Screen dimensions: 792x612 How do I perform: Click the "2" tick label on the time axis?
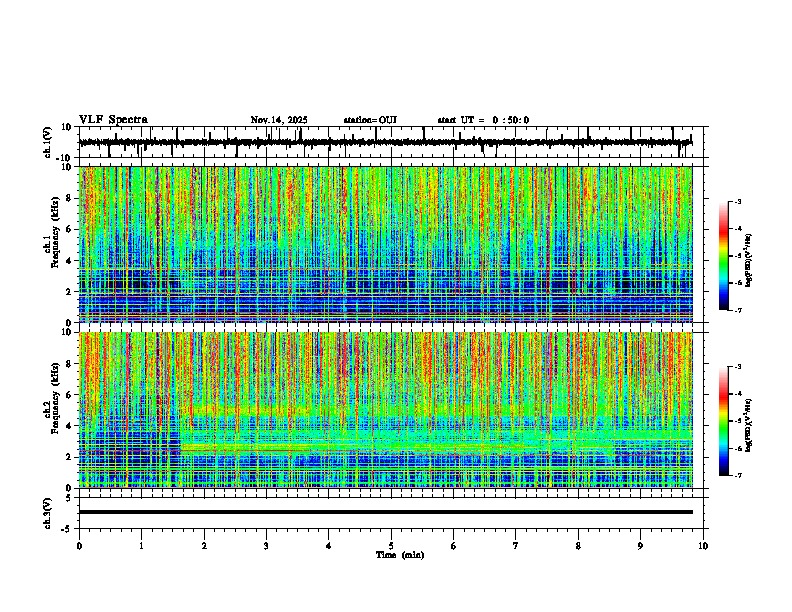click(x=204, y=546)
